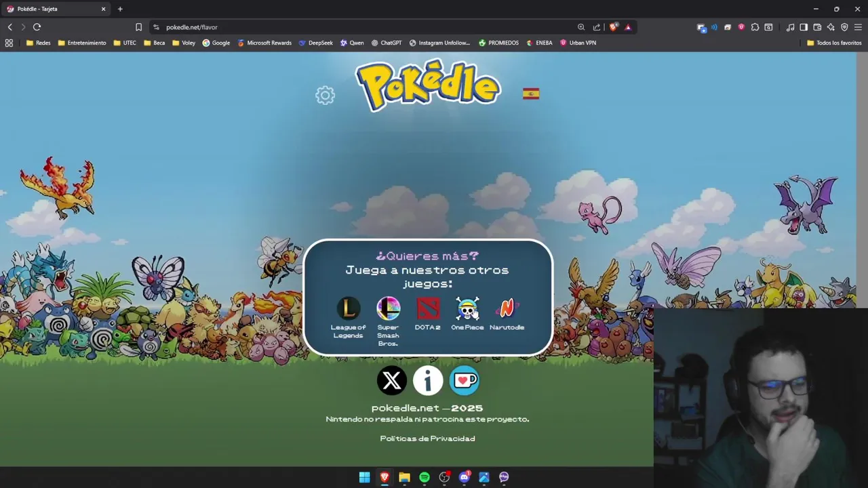Open the info (i) button

point(428,381)
